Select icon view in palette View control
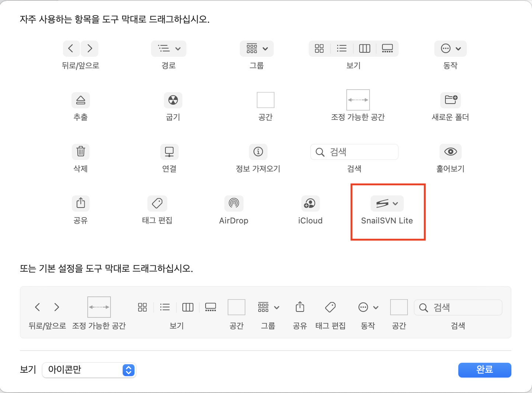Image resolution: width=532 pixels, height=393 pixels. coord(319,48)
